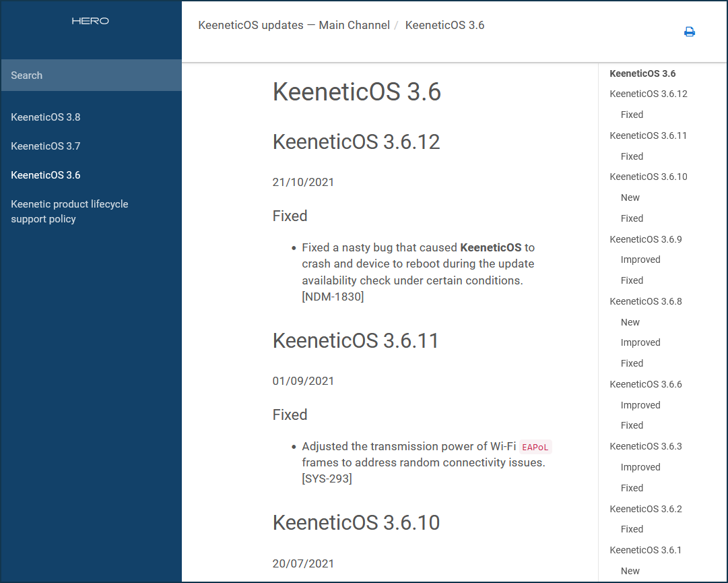728x583 pixels.
Task: Jump to bold KeeneticOS 3.6 in table of contents
Action: [x=642, y=73]
